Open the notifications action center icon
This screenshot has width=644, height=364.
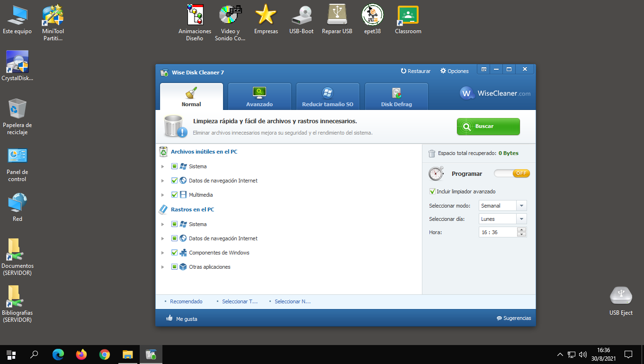pyautogui.click(x=628, y=354)
